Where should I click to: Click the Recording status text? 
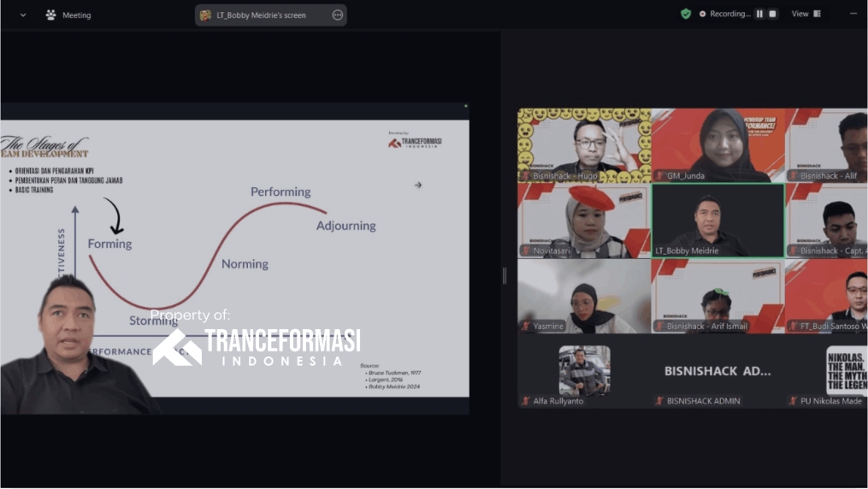729,14
